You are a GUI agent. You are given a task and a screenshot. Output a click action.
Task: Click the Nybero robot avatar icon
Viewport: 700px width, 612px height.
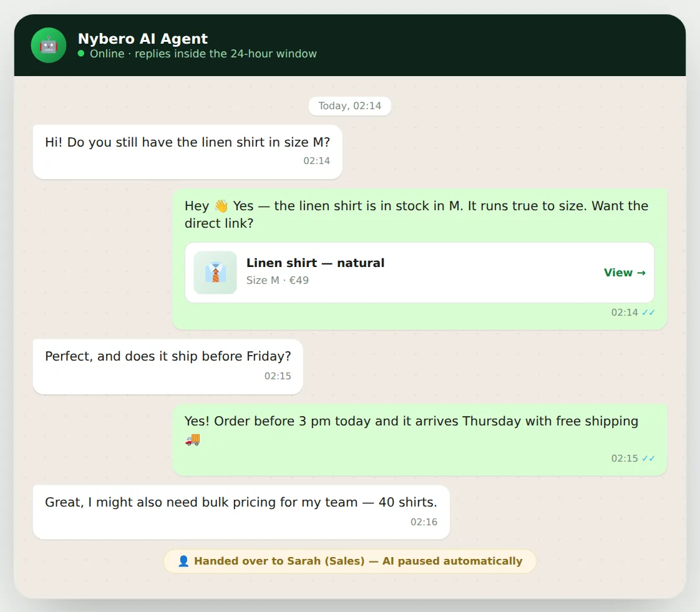click(48, 45)
